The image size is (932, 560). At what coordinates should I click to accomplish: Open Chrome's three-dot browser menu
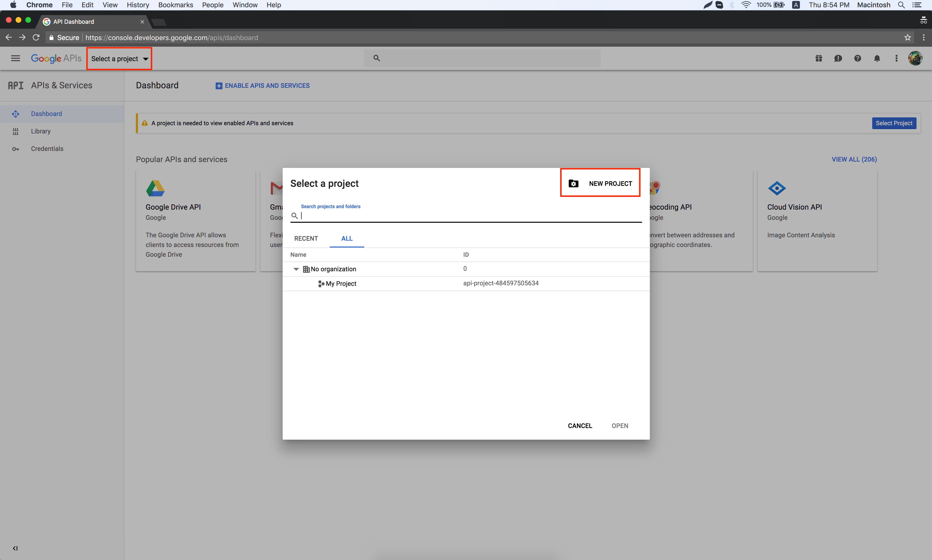coord(924,37)
